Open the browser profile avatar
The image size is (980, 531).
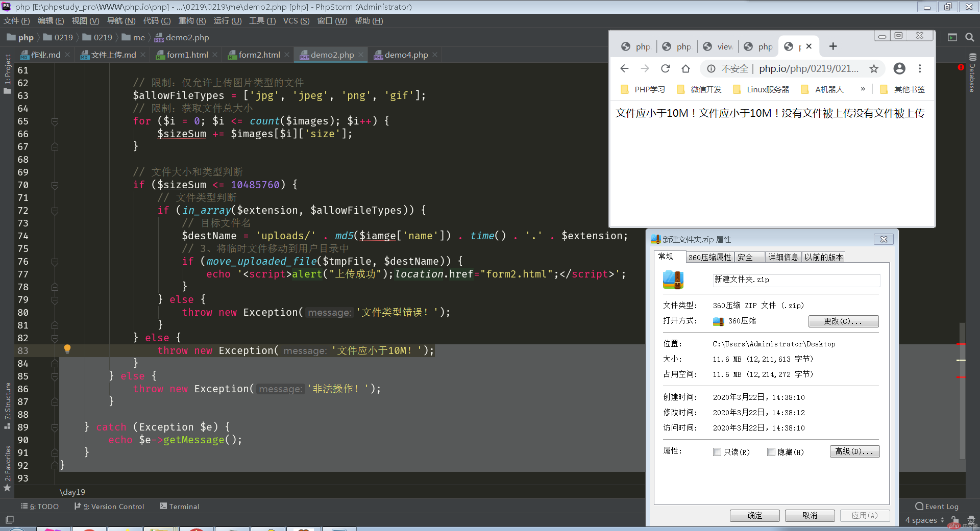point(899,68)
